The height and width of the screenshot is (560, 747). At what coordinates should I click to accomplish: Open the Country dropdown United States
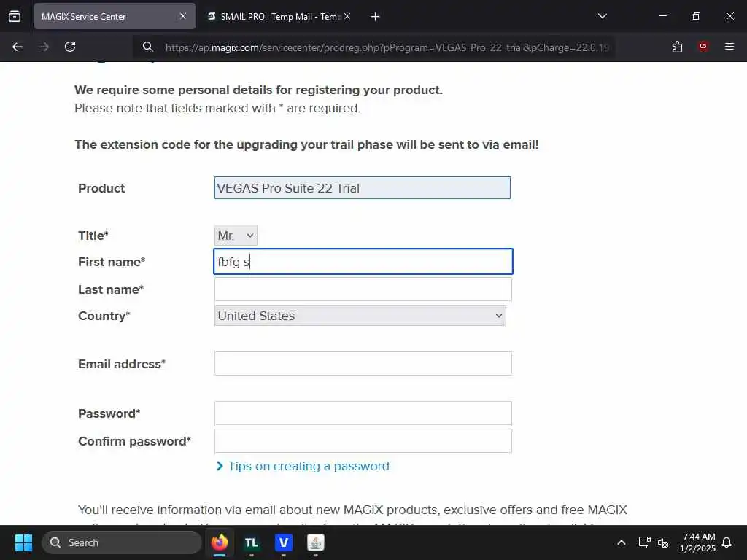coord(360,316)
